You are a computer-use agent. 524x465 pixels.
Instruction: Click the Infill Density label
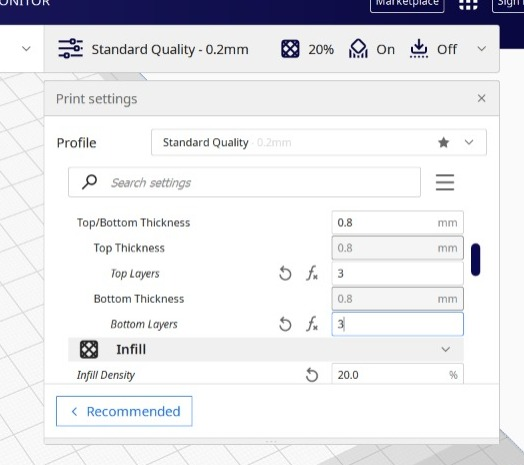pos(106,375)
